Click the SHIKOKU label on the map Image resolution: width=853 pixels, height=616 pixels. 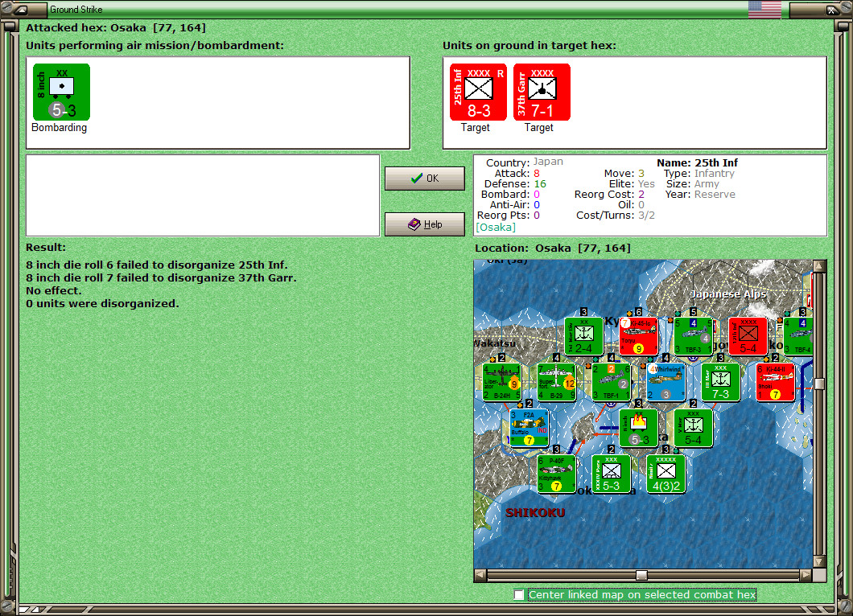[535, 513]
